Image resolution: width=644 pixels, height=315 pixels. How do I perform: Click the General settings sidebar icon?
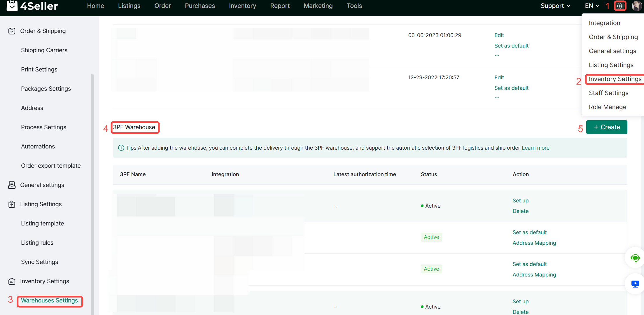[x=12, y=185]
